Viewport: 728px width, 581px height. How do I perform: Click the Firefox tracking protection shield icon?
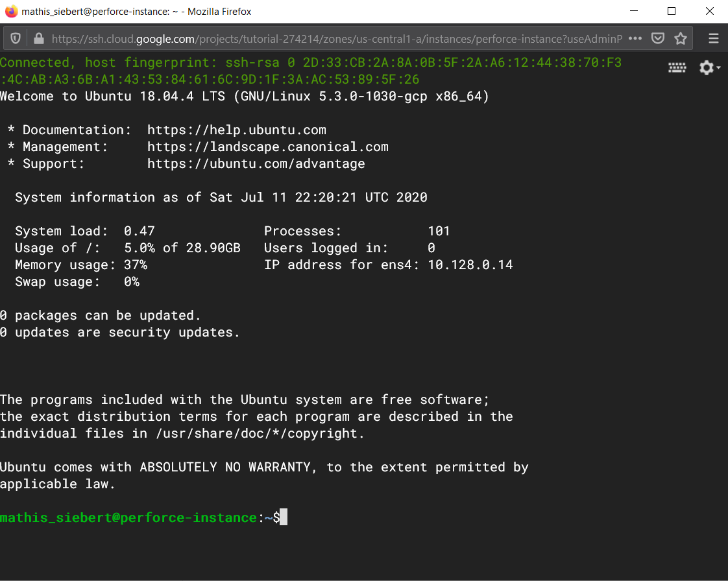tap(16, 38)
